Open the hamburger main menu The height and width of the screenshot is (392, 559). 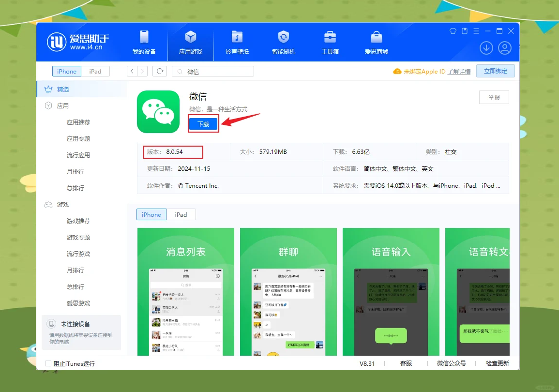click(x=476, y=30)
